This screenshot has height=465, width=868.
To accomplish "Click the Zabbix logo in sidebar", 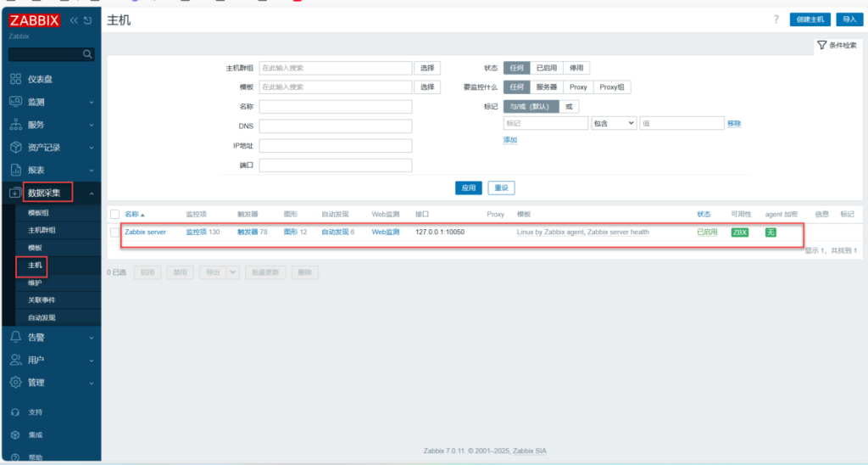I will 35,20.
